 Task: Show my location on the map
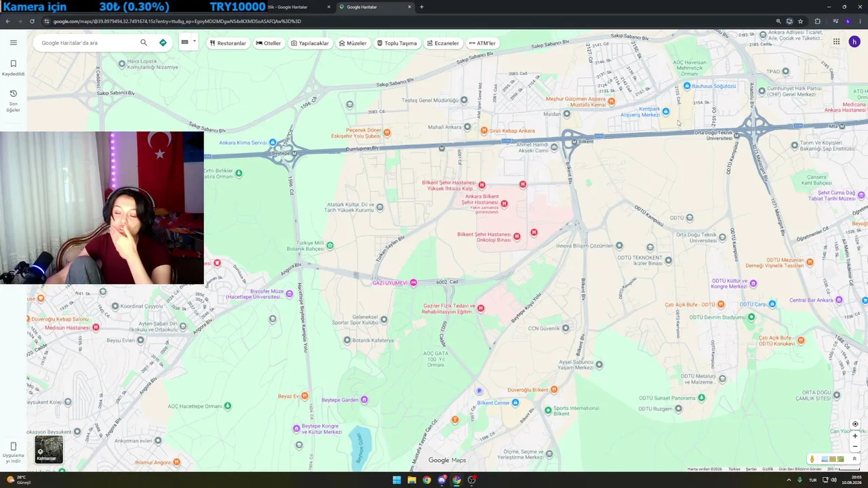coord(855,424)
